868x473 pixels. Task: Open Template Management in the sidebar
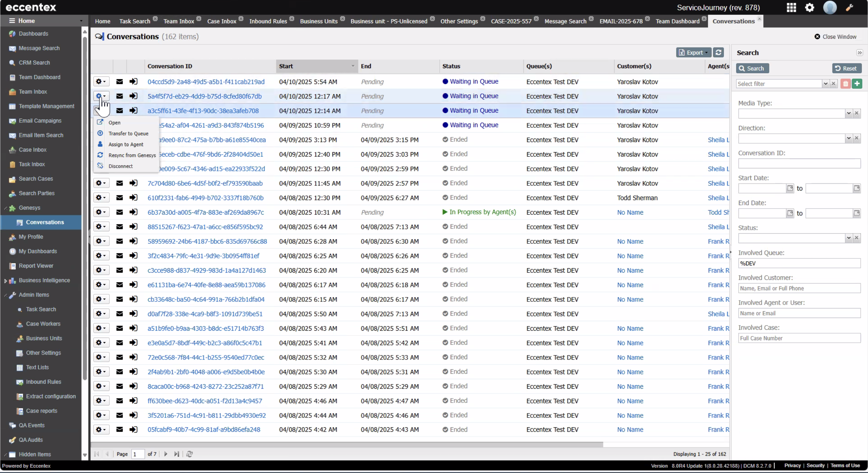[x=47, y=106]
